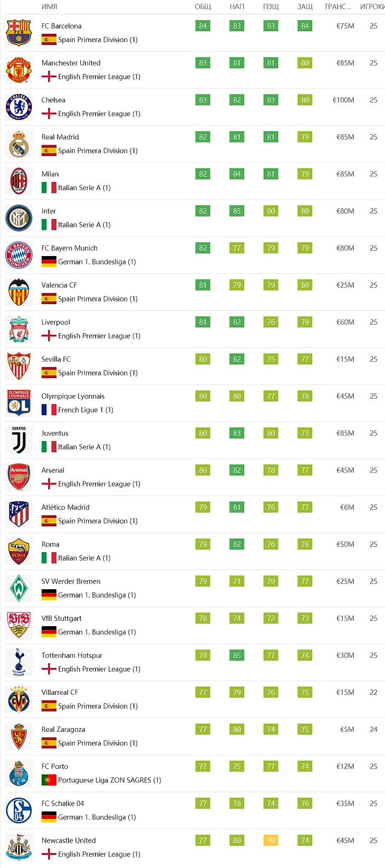Click the FC Schalke 04 badge
The width and height of the screenshot is (385, 868).
19,810
